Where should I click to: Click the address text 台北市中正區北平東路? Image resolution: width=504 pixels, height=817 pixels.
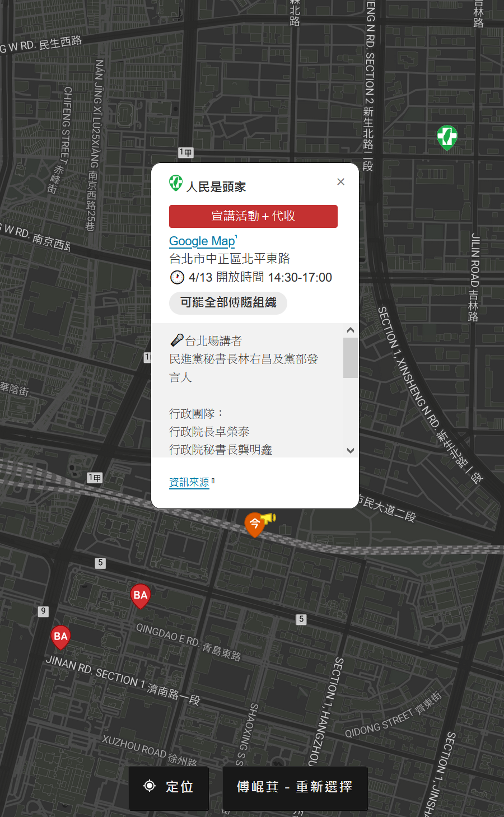(230, 258)
